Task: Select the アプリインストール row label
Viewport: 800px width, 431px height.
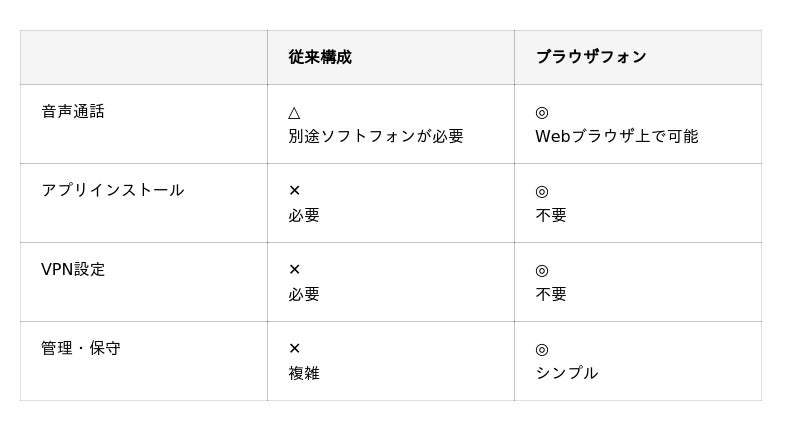Action: 112,190
